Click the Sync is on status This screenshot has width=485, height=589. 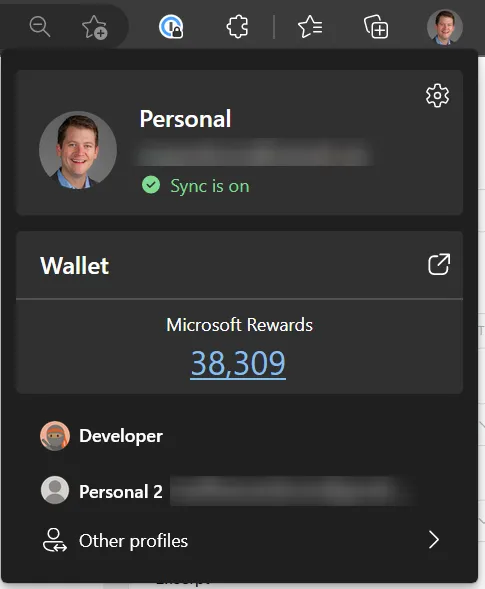(210, 186)
